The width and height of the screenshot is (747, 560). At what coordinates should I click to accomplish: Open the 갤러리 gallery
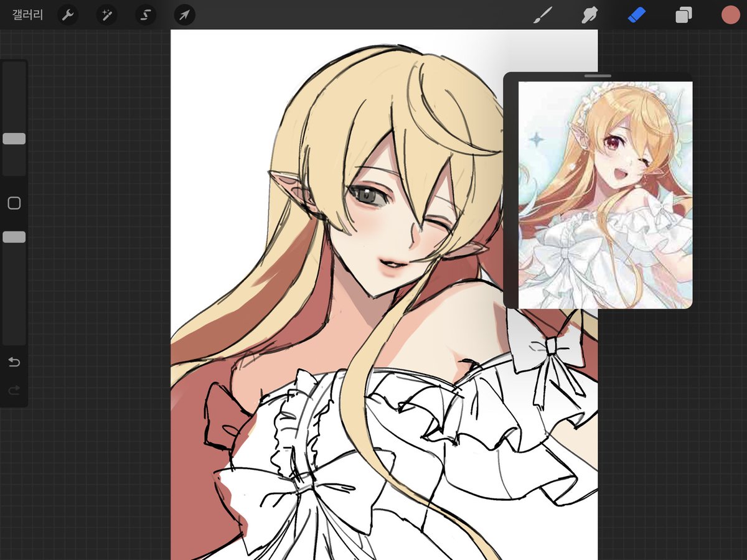(27, 15)
